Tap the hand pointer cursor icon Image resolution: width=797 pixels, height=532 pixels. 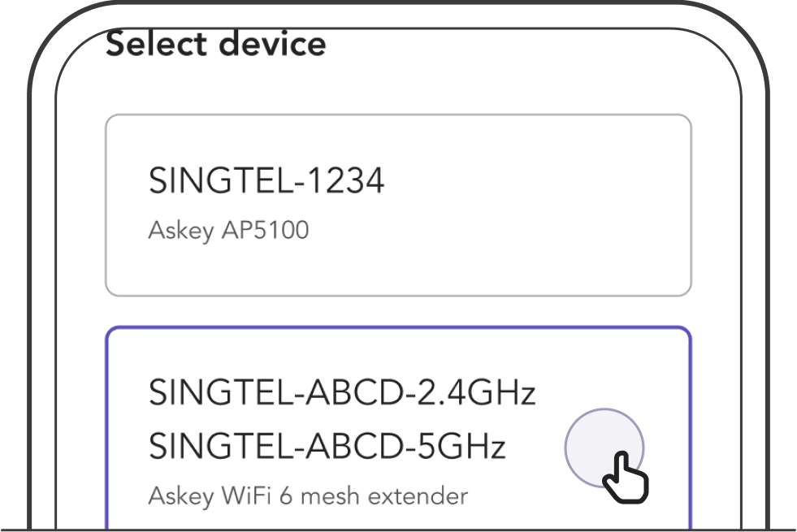[x=626, y=478]
